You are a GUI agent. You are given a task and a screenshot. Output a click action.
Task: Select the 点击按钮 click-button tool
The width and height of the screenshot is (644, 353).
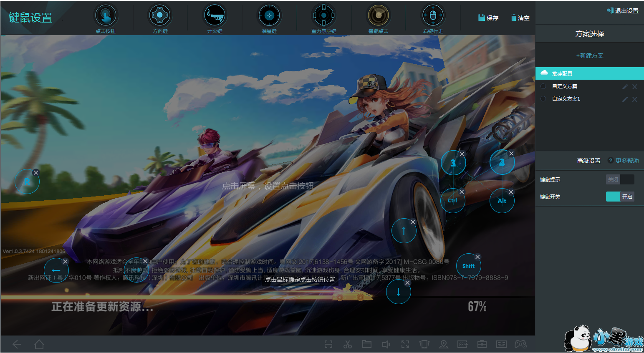[x=106, y=19]
